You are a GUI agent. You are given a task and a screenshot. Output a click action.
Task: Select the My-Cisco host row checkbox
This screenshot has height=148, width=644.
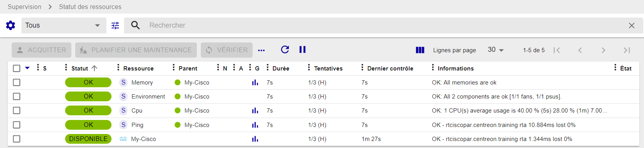16,139
